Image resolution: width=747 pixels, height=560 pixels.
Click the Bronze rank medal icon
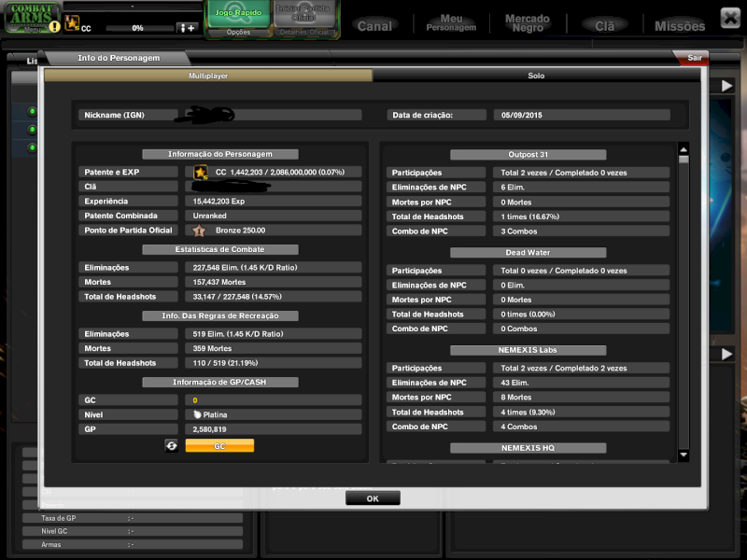[x=199, y=231]
